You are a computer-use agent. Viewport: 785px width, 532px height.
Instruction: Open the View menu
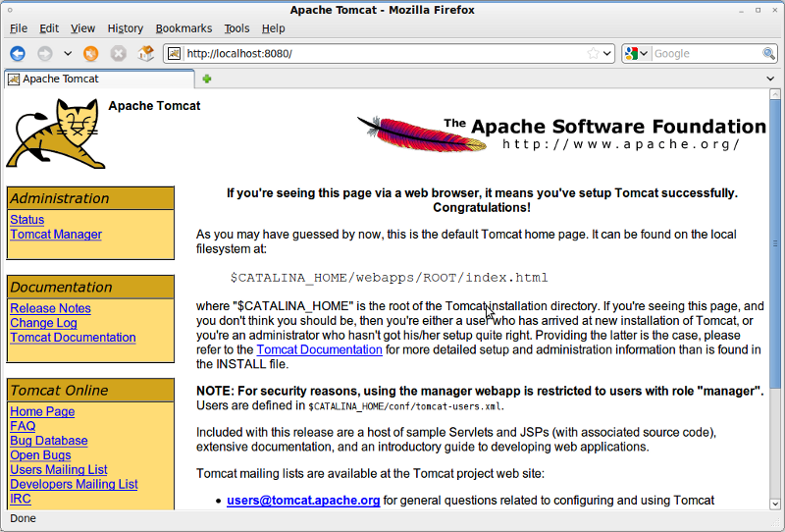coord(82,28)
